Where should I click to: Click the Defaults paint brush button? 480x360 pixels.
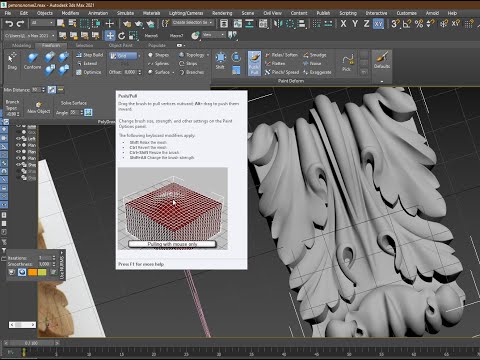381,60
